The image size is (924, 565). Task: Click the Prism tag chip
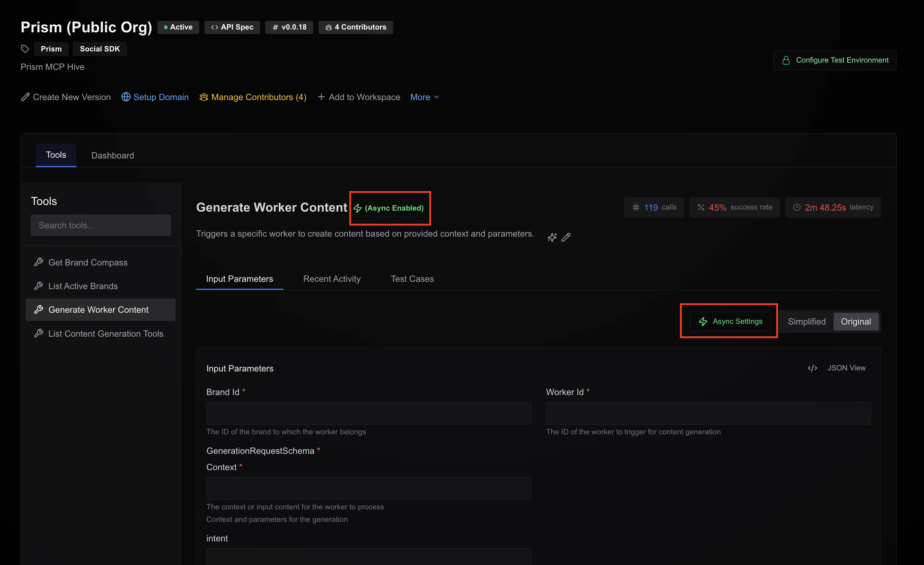pos(51,49)
